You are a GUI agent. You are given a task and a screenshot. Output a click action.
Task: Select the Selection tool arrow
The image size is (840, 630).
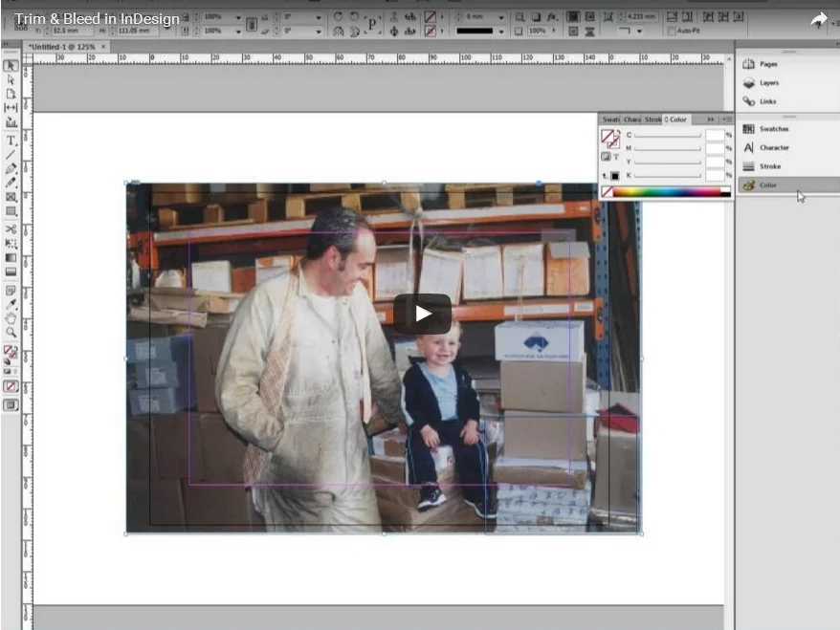(11, 66)
